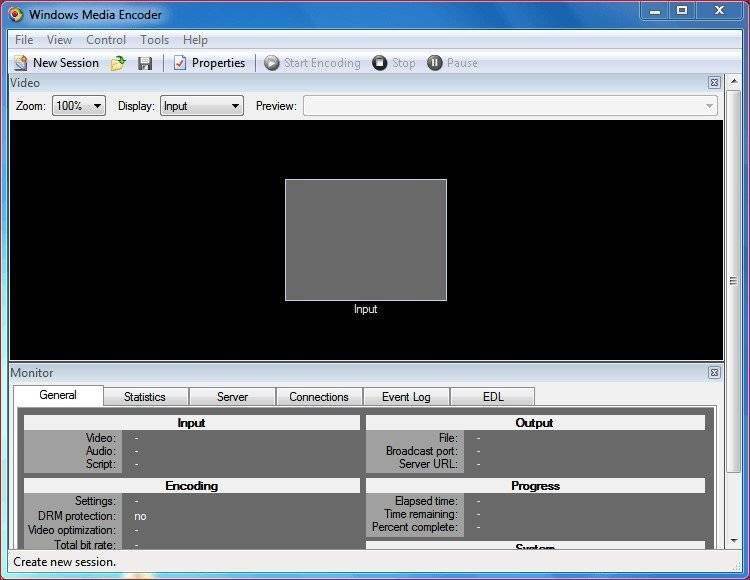Select the Connections tab
750x580 pixels.
click(x=319, y=397)
